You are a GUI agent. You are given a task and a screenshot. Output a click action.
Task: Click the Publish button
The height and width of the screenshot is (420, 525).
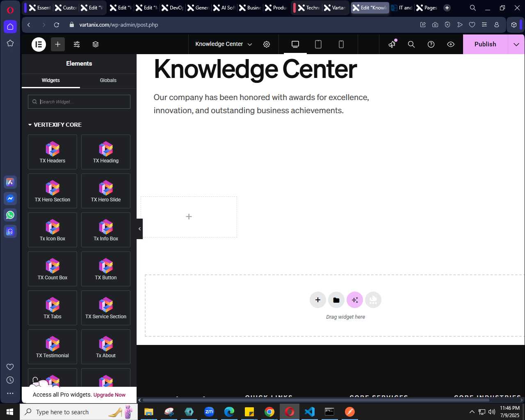485,44
